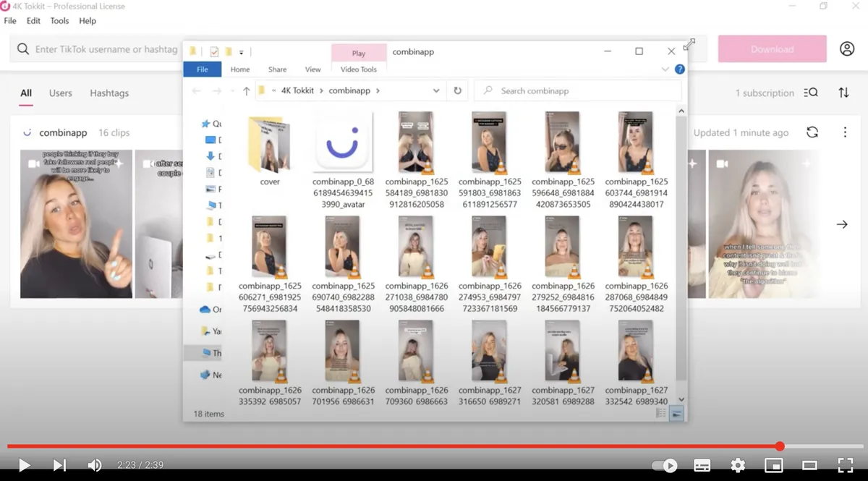Select video file ending 912816205058
Viewport: 868px width, 481px height.
417,160
